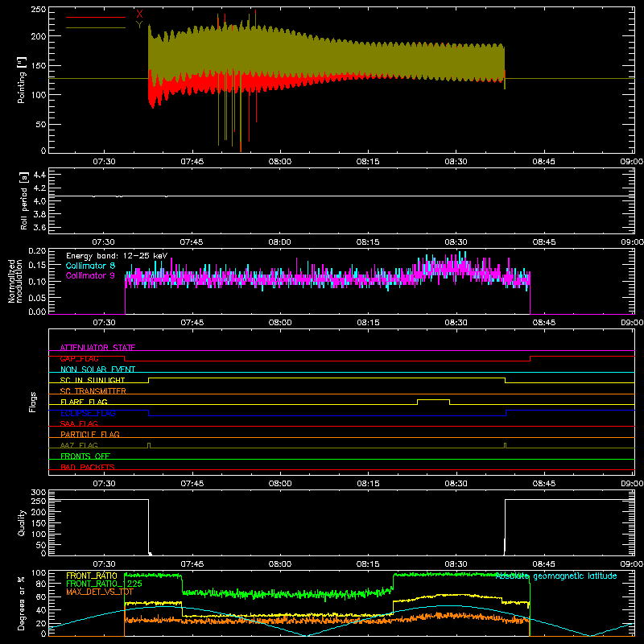Click the 'Quality' axis title
The width and height of the screenshot is (644, 644).
[22, 522]
